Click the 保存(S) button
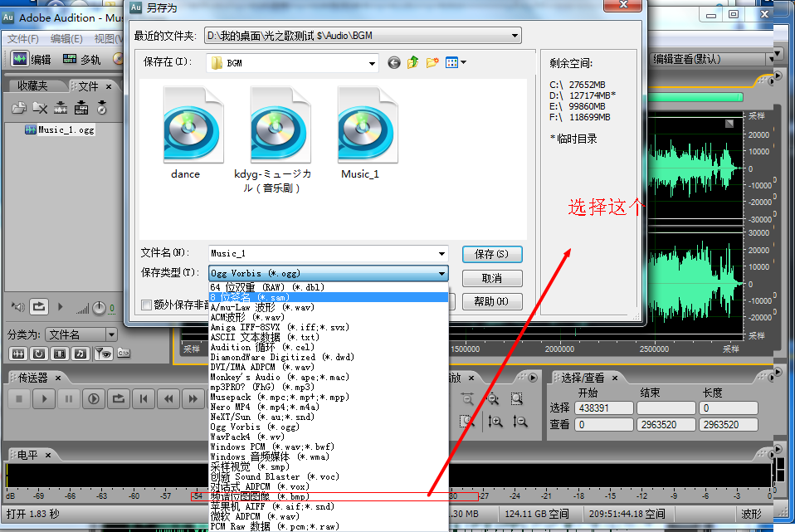The width and height of the screenshot is (795, 532). pyautogui.click(x=492, y=254)
